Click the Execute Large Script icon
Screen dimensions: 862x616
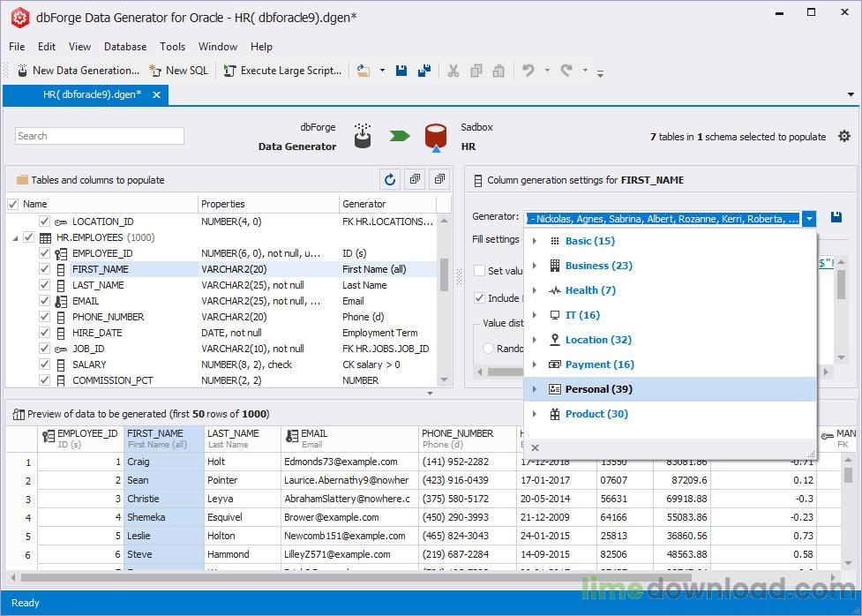[229, 71]
